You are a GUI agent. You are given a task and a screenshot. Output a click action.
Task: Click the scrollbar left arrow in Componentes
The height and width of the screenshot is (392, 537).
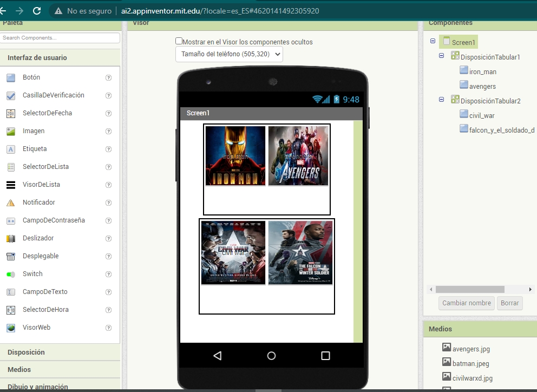coord(431,289)
